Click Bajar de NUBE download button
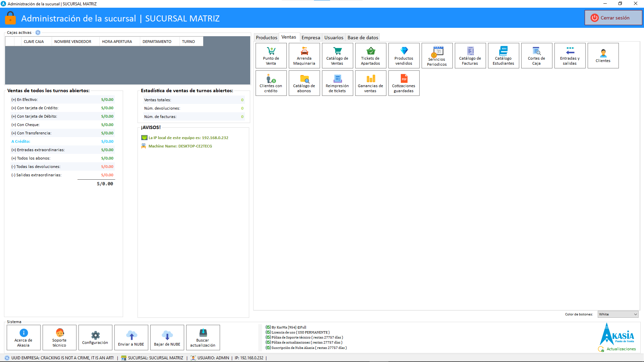 coord(167,338)
